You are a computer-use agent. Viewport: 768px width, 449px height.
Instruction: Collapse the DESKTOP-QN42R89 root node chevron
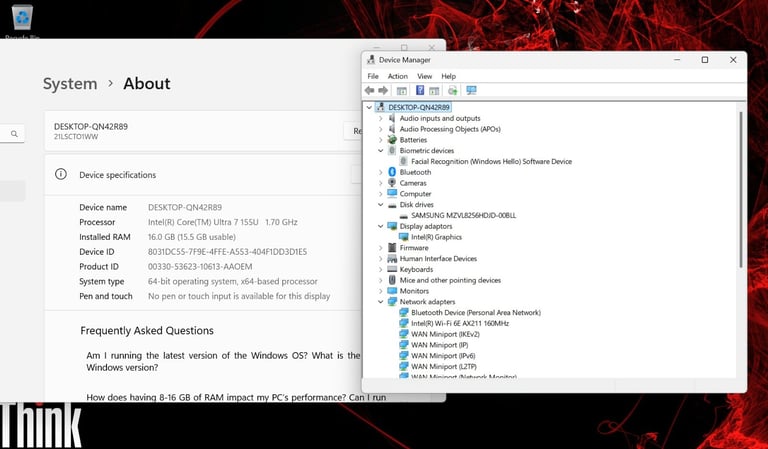tap(369, 107)
